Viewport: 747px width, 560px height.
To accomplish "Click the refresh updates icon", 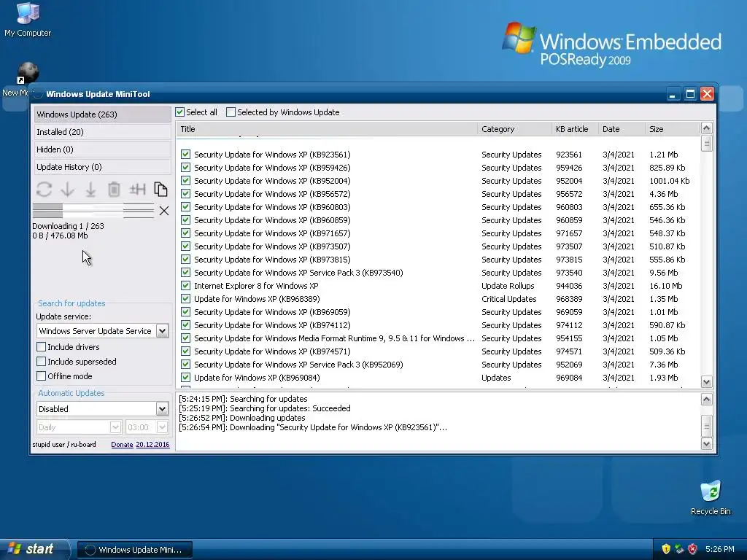I will [x=44, y=189].
